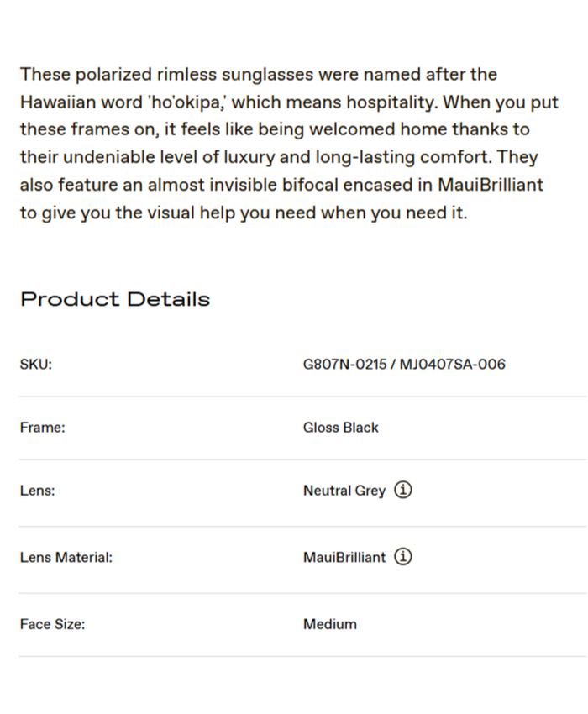Screen dimensions: 588x714
Task: Select the Frame label
Action: pos(43,428)
